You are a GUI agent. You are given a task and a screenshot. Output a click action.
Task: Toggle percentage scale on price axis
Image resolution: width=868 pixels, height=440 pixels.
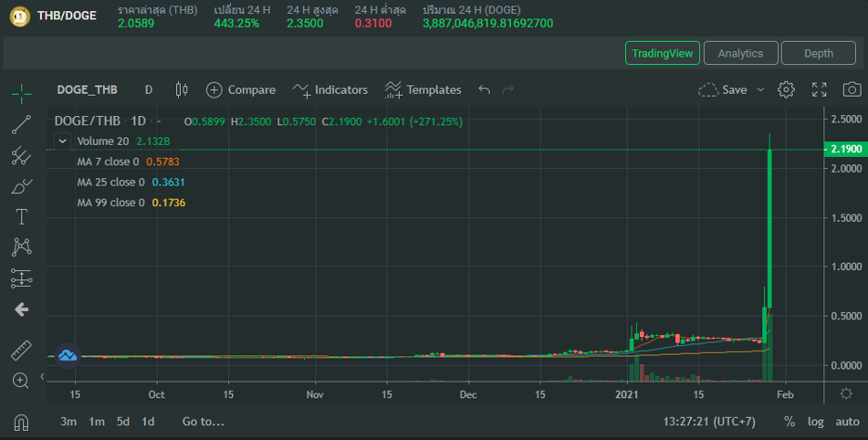pyautogui.click(x=789, y=421)
